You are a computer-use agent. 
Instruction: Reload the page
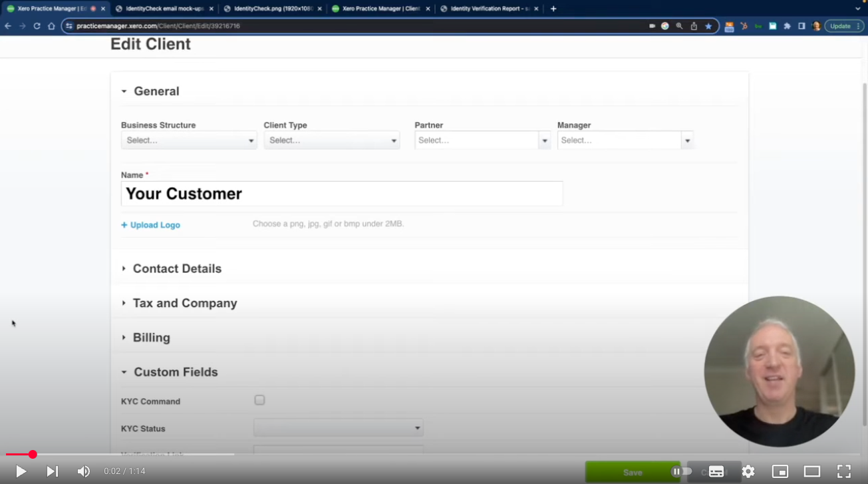click(x=37, y=26)
